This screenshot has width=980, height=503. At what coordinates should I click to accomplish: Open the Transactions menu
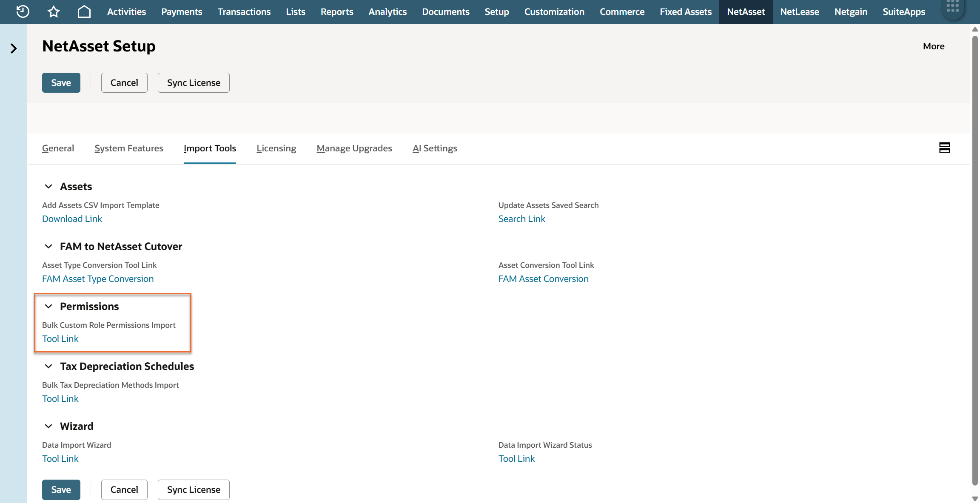point(244,12)
